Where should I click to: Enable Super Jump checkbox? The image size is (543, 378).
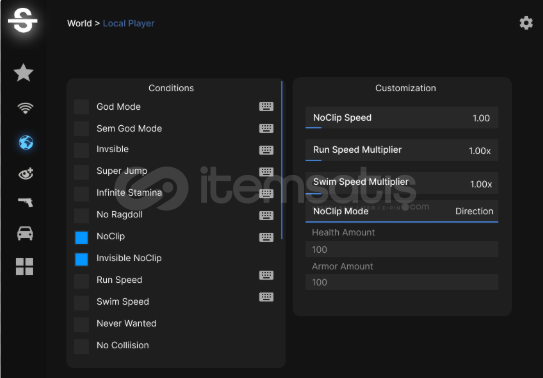point(81,172)
